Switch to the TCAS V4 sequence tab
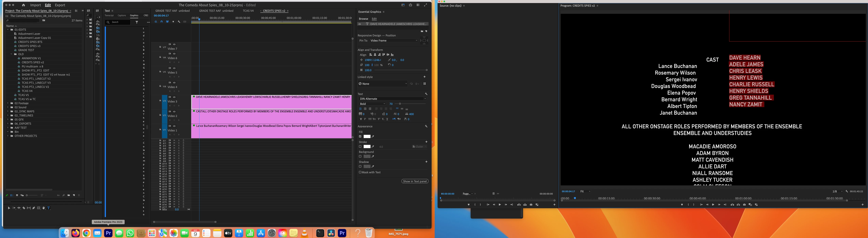 click(248, 11)
